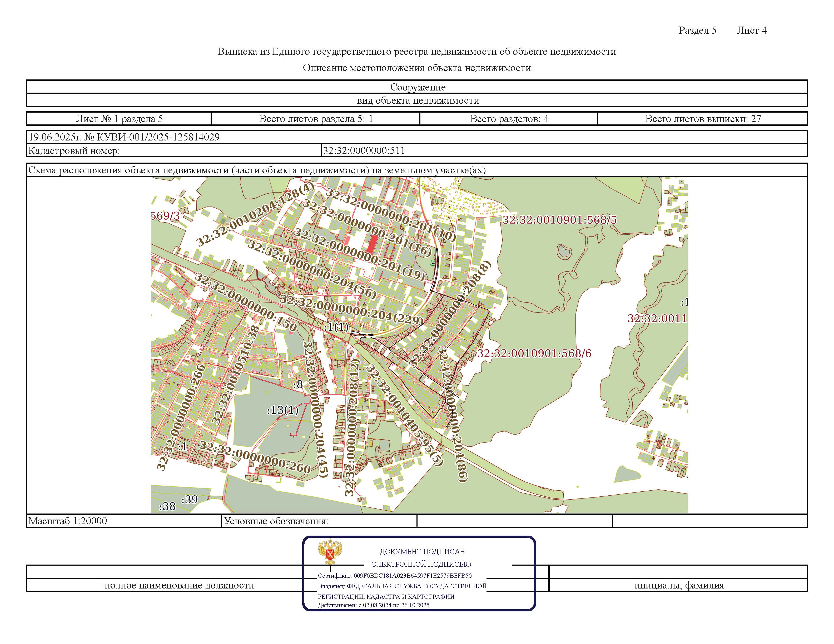This screenshot has height=644, width=834.
Task: Click the cadastral number value 32:32:0000000:511
Action: [x=364, y=151]
